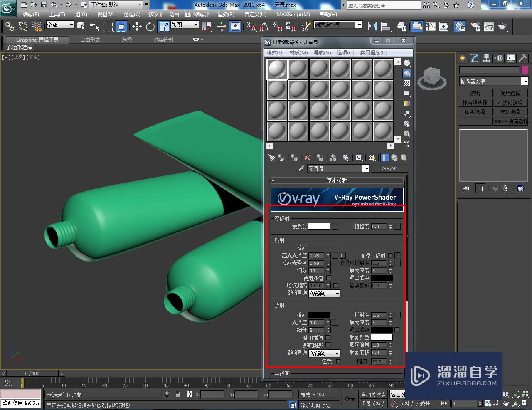Enable reflection 使用插值 checkbox
The height and width of the screenshot is (410, 532).
329,278
